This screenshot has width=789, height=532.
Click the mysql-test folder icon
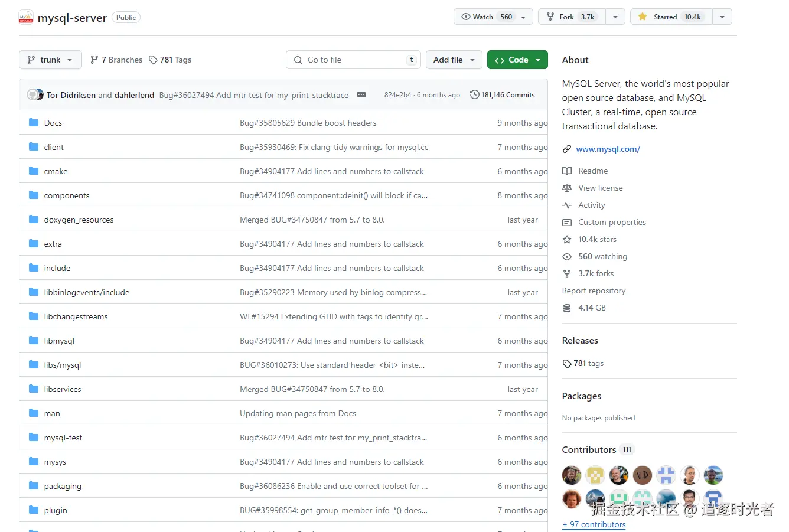[34, 437]
